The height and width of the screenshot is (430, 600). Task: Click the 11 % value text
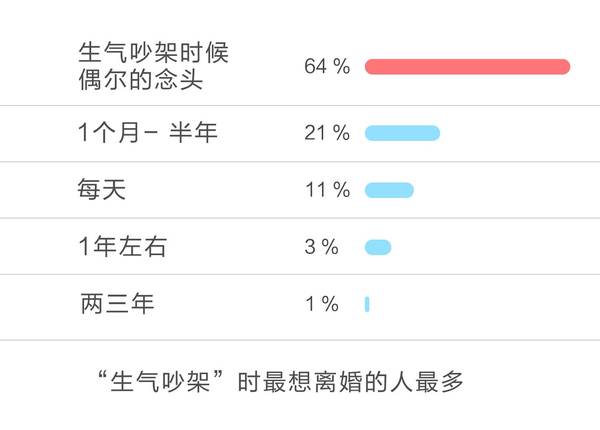click(x=328, y=190)
